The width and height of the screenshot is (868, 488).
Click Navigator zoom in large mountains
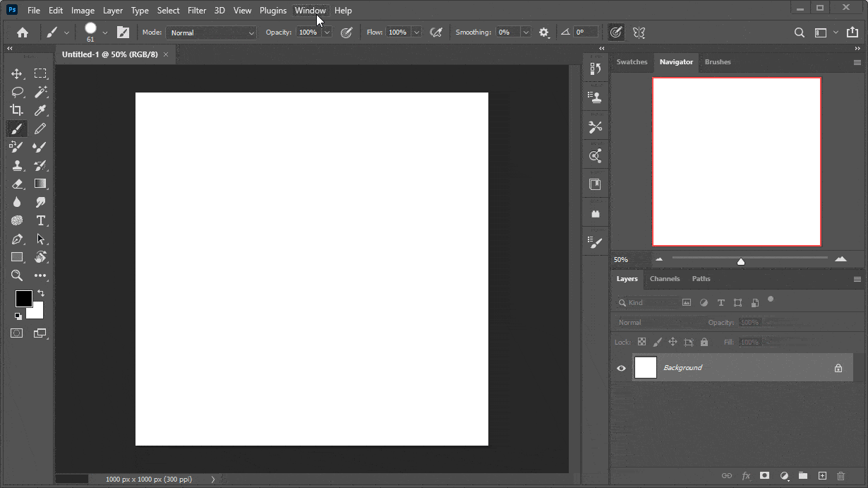[x=840, y=259]
